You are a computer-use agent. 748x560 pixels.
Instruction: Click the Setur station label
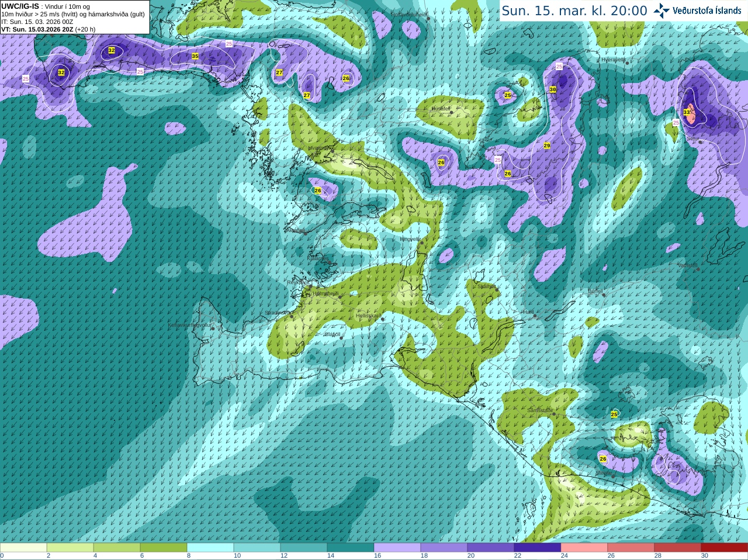point(693,139)
